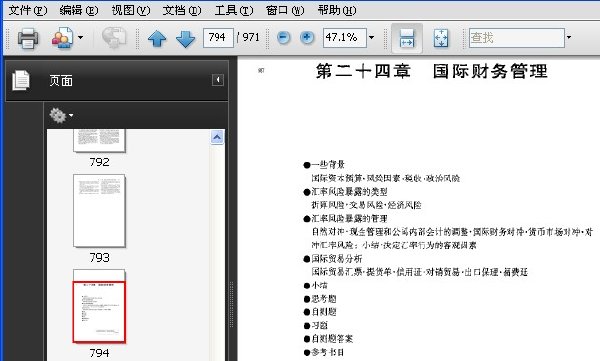600x361 pixels.
Task: Click the bullet line 国际贸易分析
Action: 333,259
